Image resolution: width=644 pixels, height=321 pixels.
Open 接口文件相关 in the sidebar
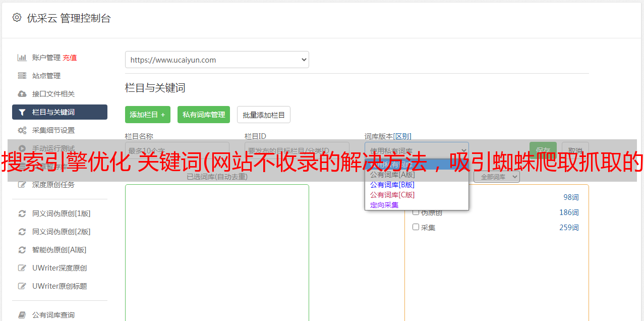[x=53, y=94]
